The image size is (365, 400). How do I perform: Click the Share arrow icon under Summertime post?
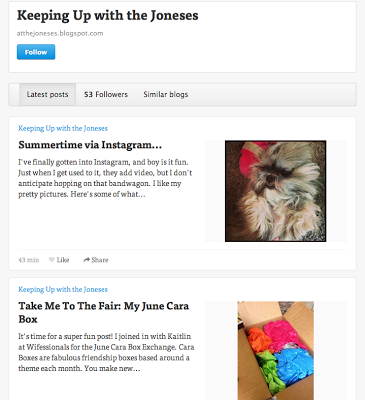pyautogui.click(x=86, y=260)
